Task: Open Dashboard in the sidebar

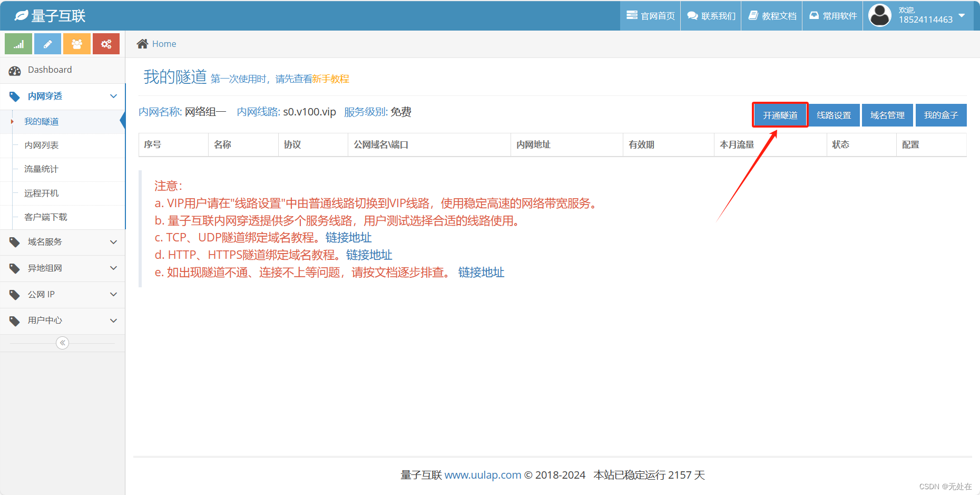Action: (x=62, y=70)
